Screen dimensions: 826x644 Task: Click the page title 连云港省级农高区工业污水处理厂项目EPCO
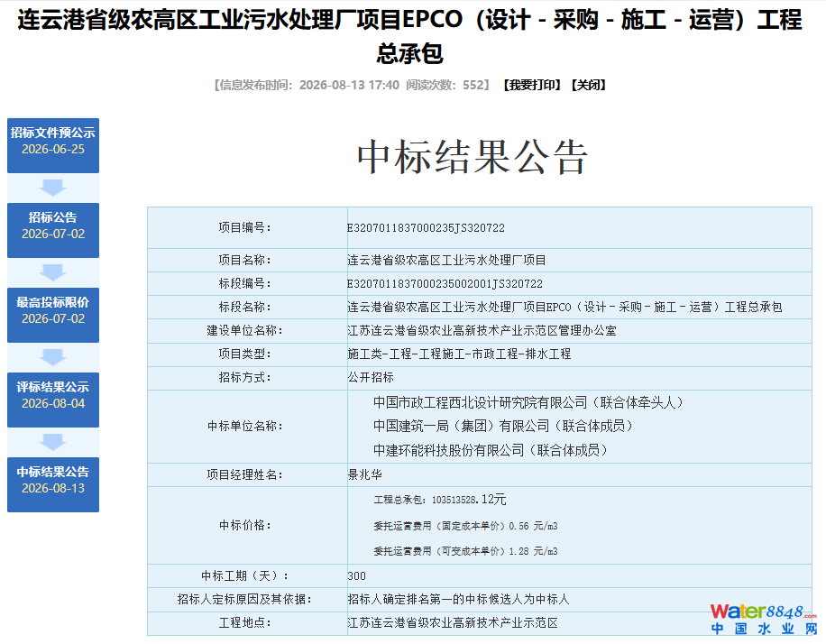click(x=409, y=37)
